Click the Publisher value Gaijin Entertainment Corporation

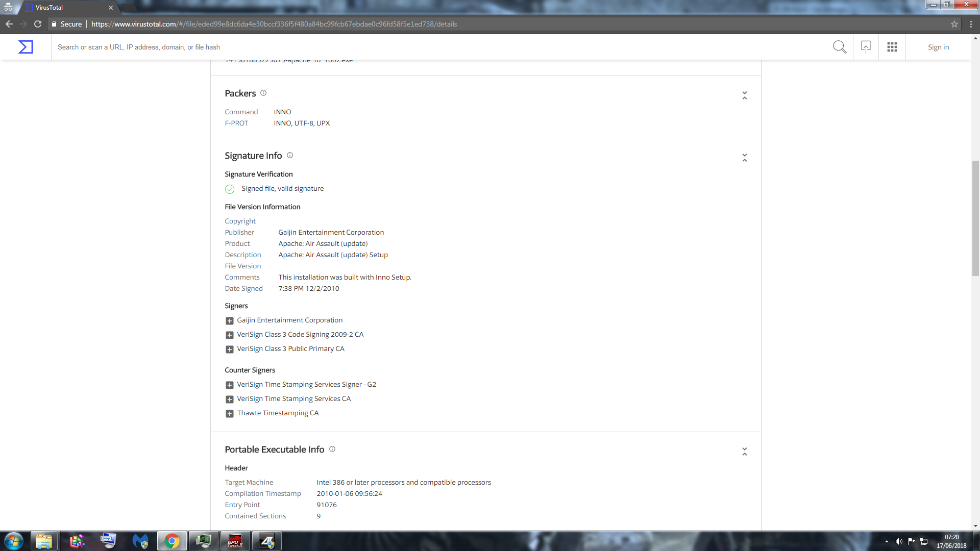coord(331,232)
